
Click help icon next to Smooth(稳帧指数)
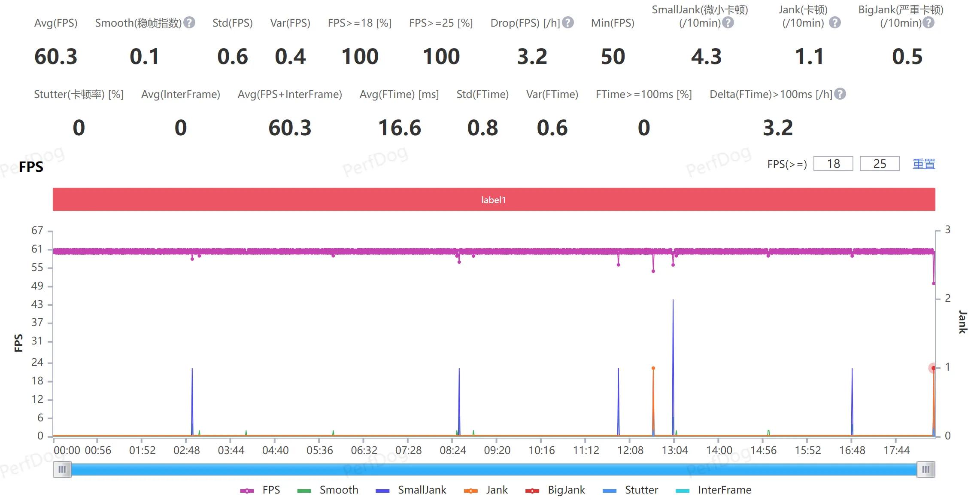pos(189,23)
